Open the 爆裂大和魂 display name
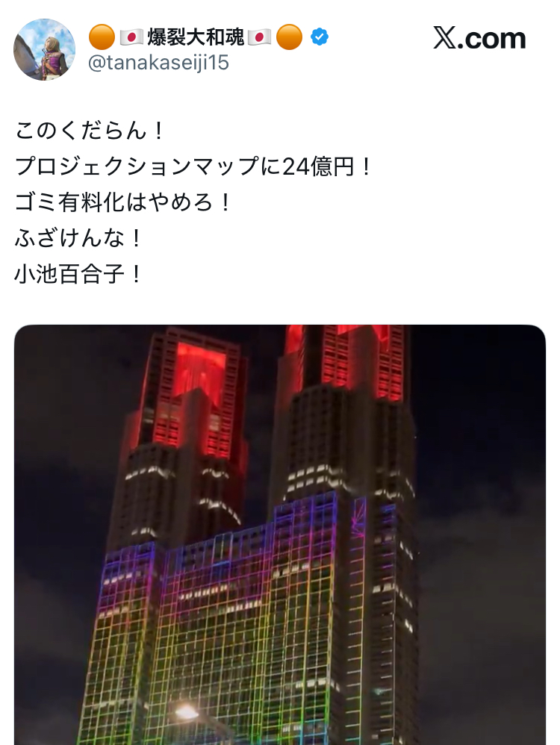 [x=196, y=37]
